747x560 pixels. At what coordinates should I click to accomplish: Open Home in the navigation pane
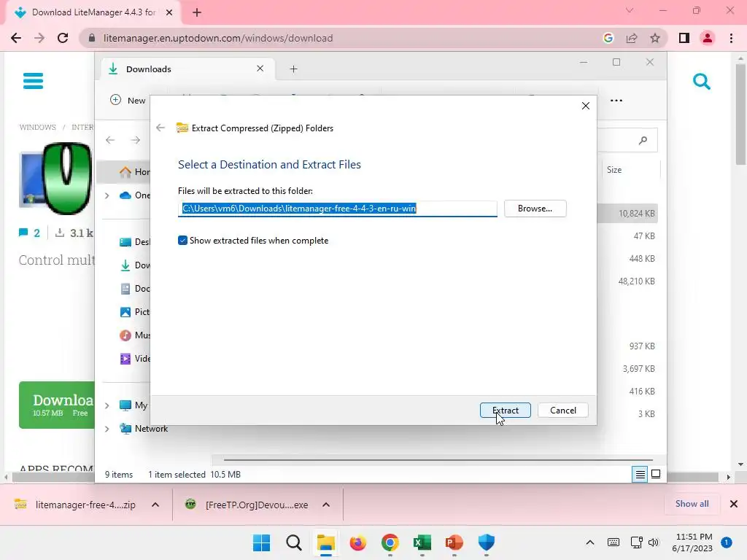135,172
